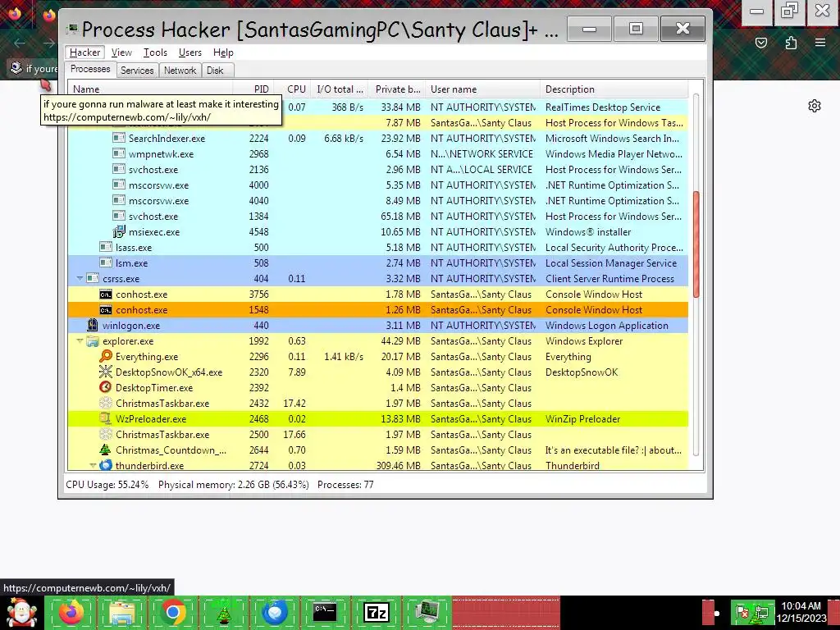Open the Users menu
Viewport: 840px width, 630px height.
pyautogui.click(x=190, y=52)
